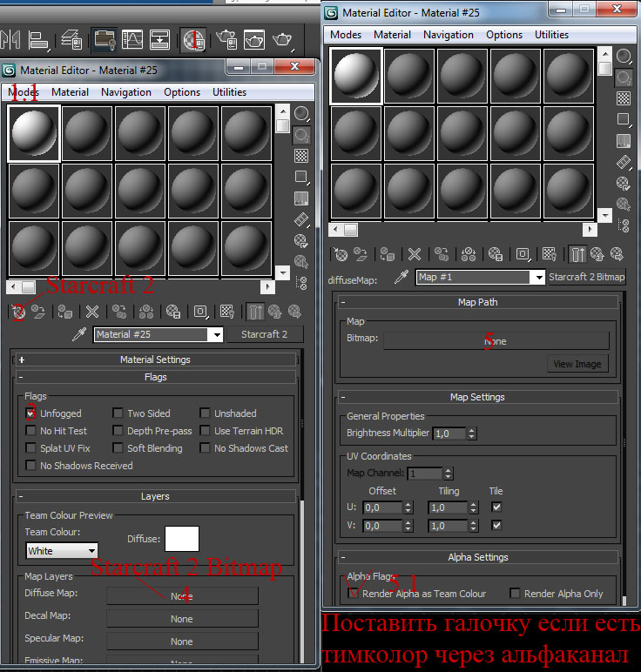This screenshot has height=672, width=641.
Task: Open Navigation menu in right Material Editor
Action: click(x=449, y=35)
